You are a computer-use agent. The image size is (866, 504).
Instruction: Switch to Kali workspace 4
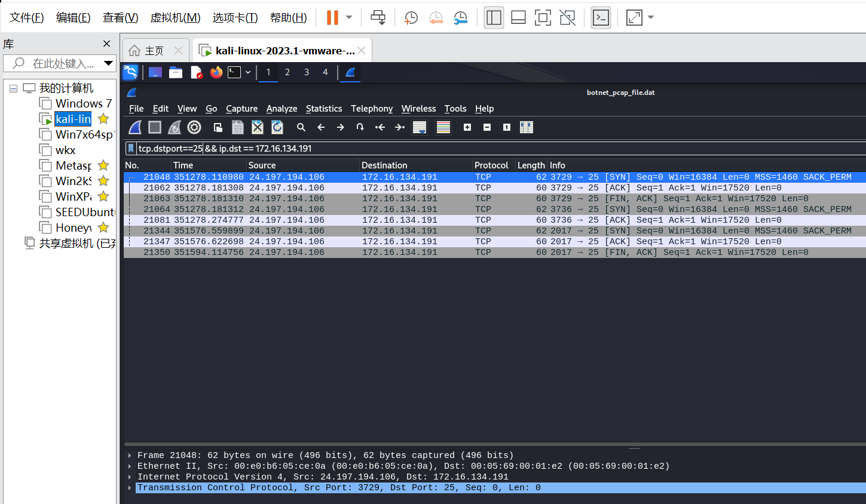(325, 72)
